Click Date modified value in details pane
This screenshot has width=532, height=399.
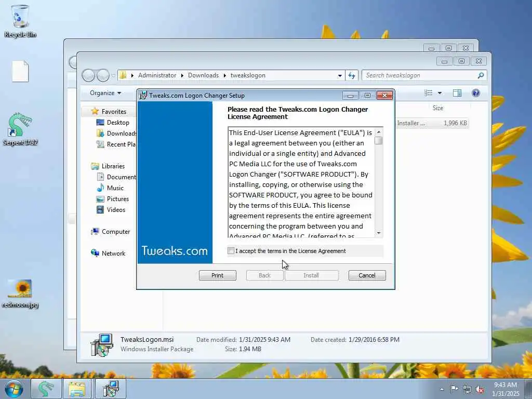click(264, 339)
